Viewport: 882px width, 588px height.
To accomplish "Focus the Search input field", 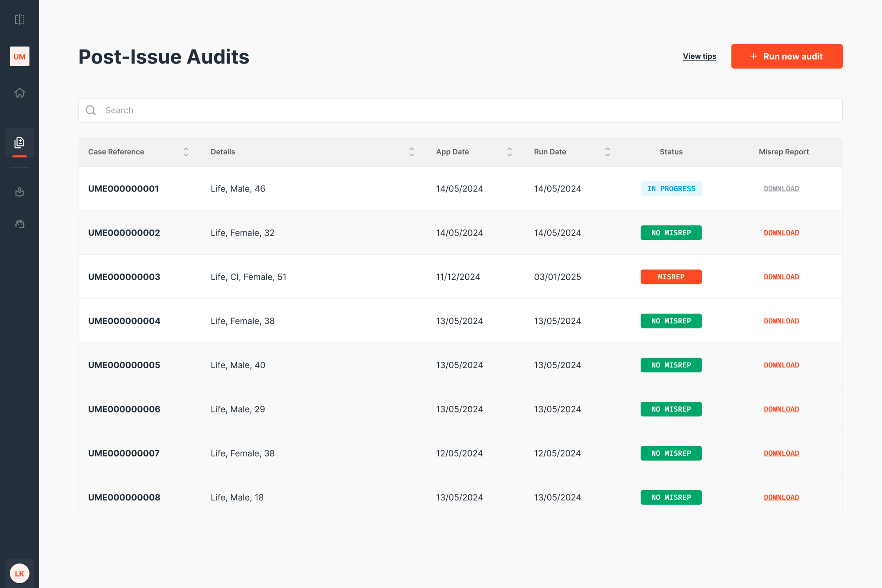I will tap(467, 110).
